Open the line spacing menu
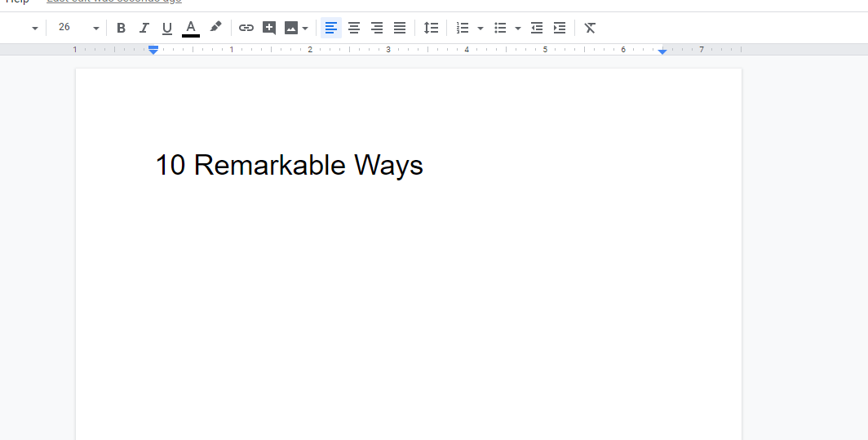 [431, 28]
